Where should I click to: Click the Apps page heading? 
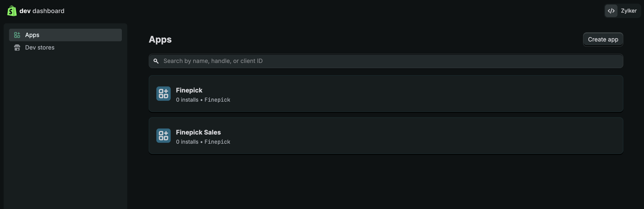tap(160, 39)
